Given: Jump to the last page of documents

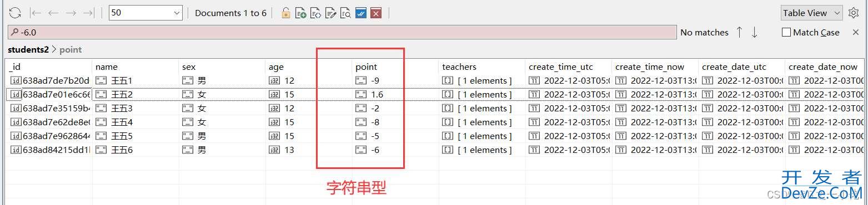Looking at the screenshot, I should click(x=88, y=13).
